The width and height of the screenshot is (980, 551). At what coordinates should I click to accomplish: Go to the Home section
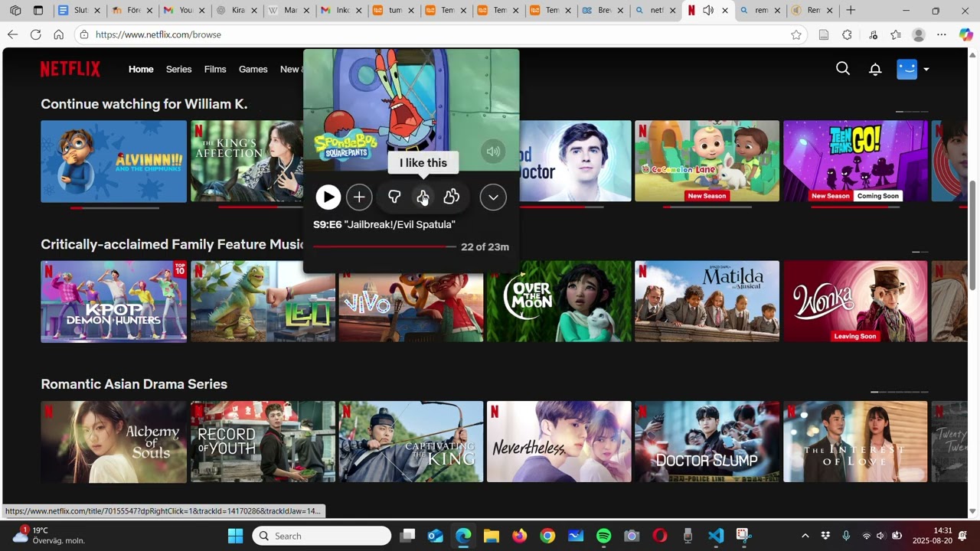(x=141, y=69)
